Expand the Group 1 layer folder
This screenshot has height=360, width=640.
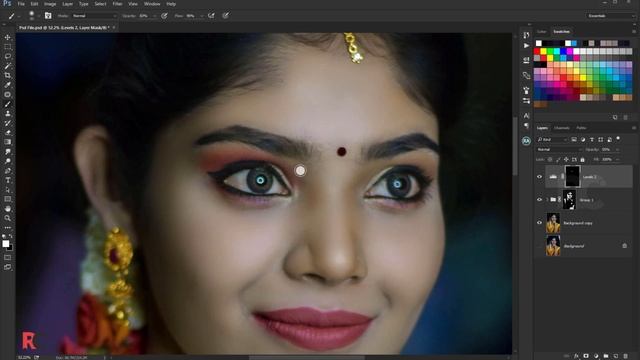point(547,200)
